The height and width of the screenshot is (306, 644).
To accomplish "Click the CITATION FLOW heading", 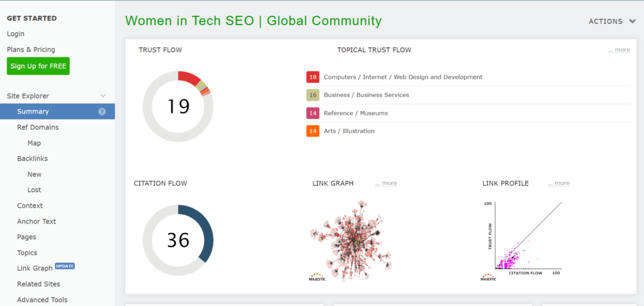I will pos(160,183).
